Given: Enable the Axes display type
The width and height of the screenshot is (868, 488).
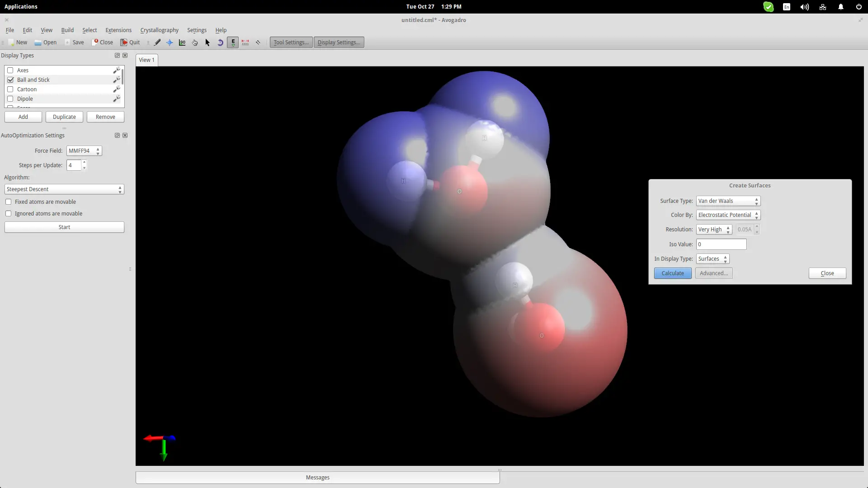Looking at the screenshot, I should tap(10, 70).
